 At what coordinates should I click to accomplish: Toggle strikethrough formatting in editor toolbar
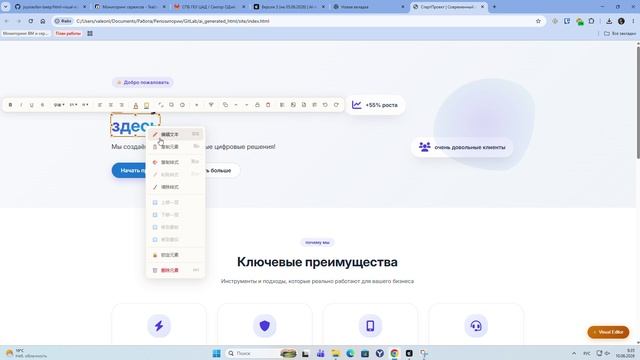(42, 105)
